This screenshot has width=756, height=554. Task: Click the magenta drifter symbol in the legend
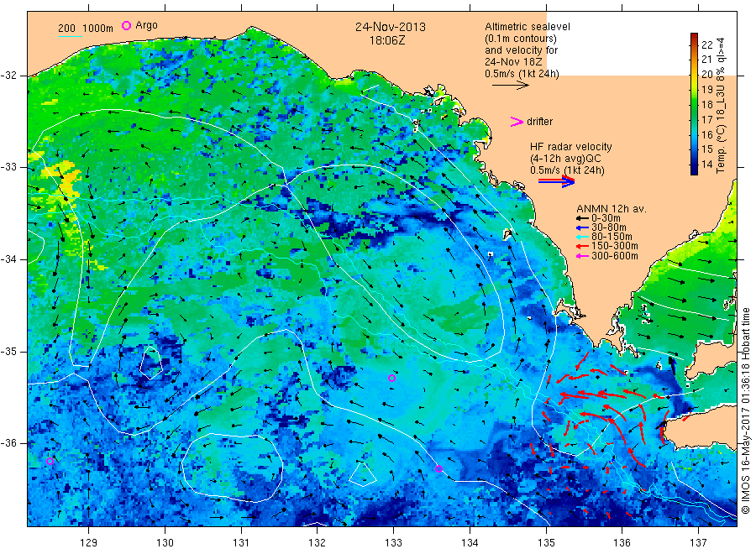point(517,122)
